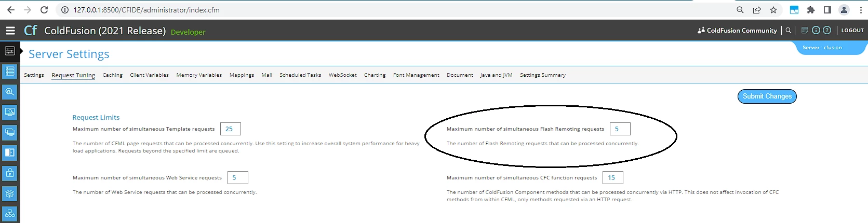Click the browser address bar URL
This screenshot has width=868, height=223.
[146, 10]
